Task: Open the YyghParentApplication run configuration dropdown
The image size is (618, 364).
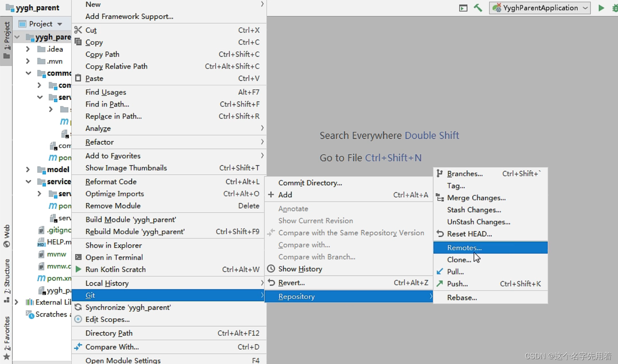Action: pos(540,8)
